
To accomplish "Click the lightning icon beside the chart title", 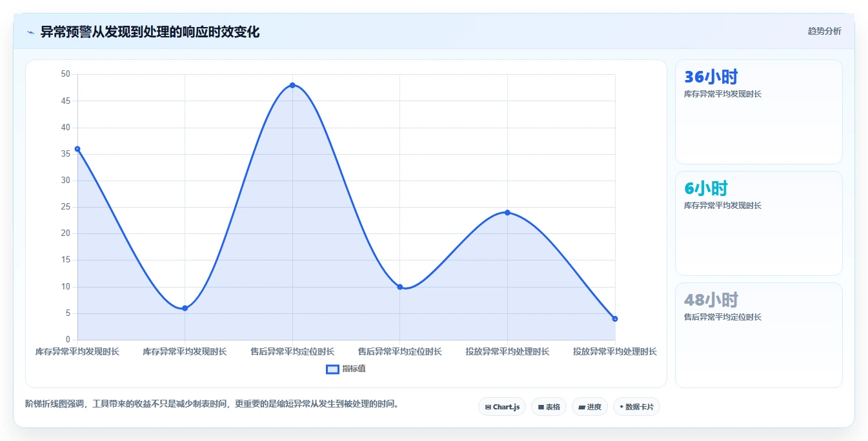I will pos(30,32).
